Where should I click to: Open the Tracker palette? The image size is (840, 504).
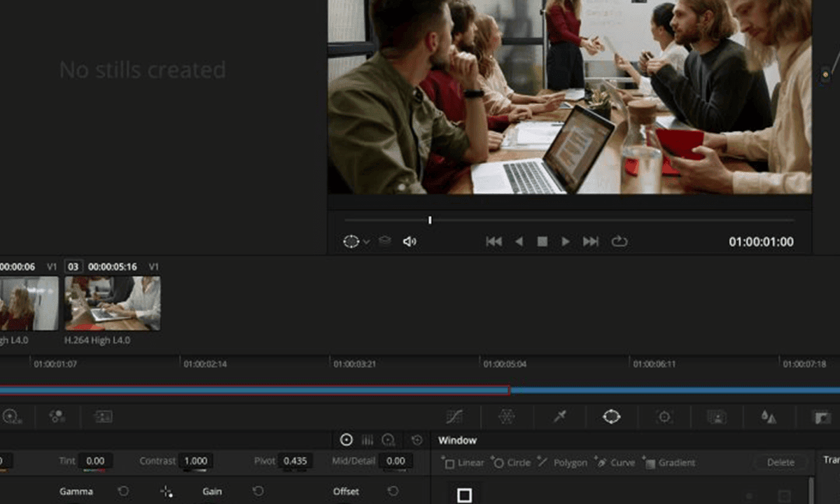point(664,416)
